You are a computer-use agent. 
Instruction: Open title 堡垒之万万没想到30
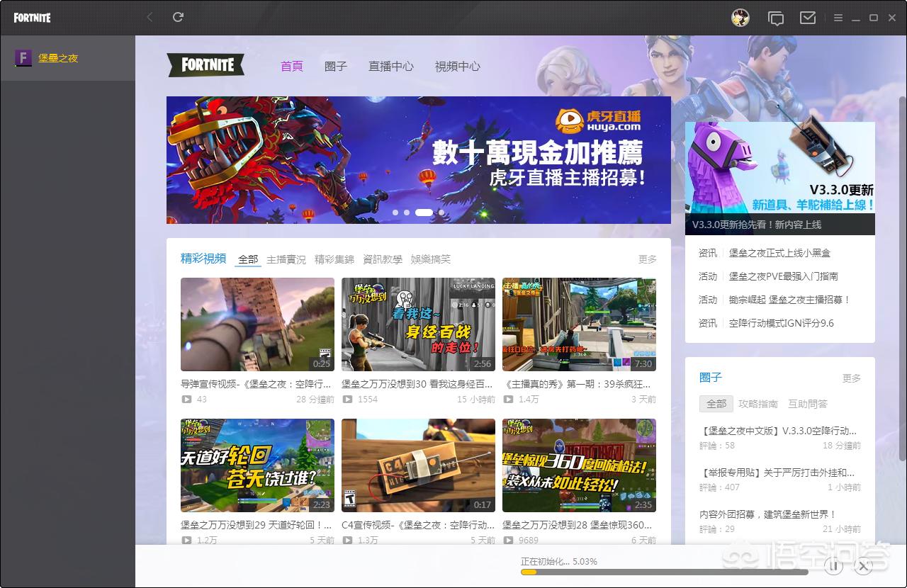pyautogui.click(x=417, y=384)
